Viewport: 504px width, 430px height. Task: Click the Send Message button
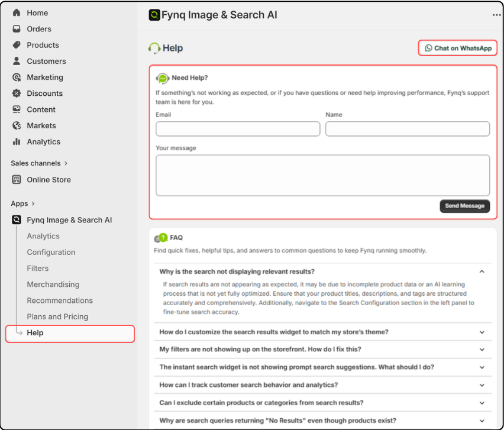465,206
